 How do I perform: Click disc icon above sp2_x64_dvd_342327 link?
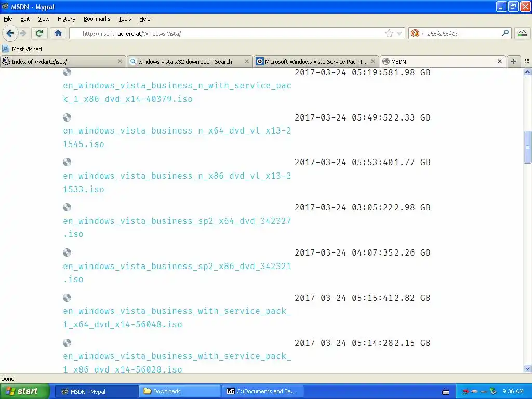pos(67,207)
